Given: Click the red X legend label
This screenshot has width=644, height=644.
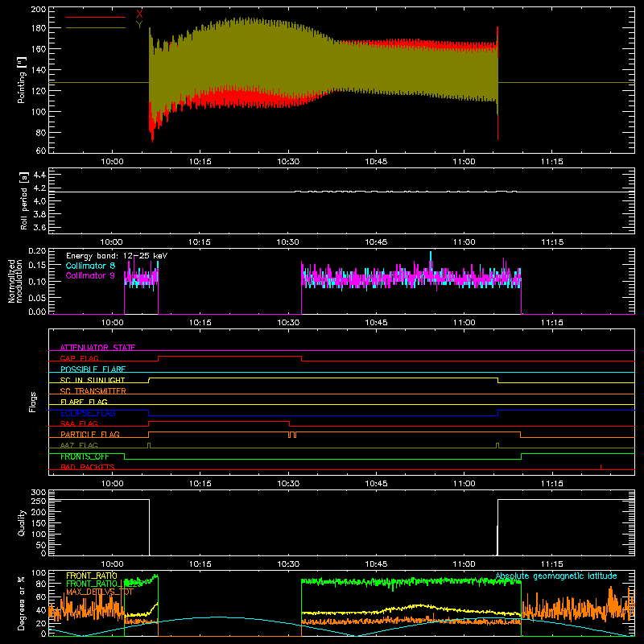Looking at the screenshot, I should click(x=139, y=14).
